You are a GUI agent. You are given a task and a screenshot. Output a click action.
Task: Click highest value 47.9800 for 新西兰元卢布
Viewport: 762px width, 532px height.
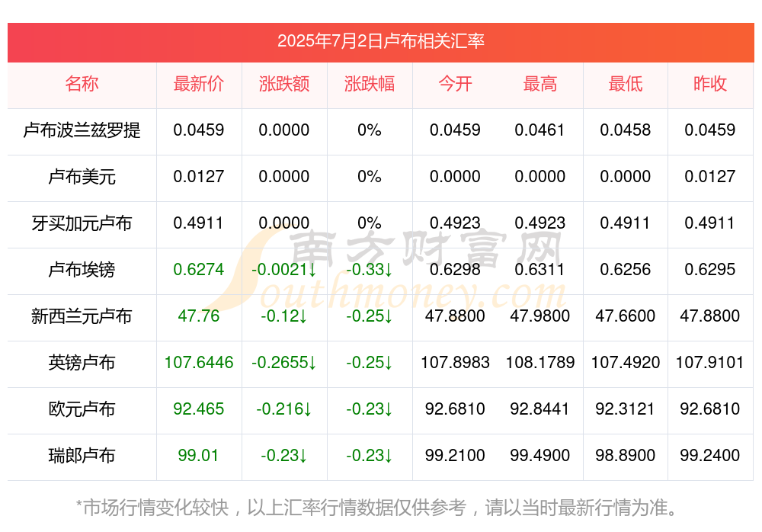540,316
